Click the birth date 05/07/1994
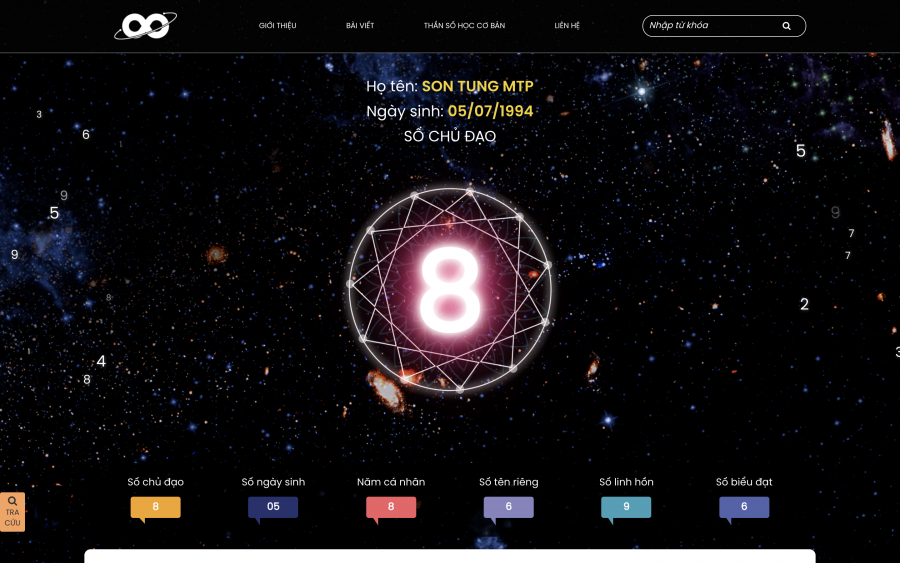Viewport: 900px width, 563px height. (x=490, y=111)
